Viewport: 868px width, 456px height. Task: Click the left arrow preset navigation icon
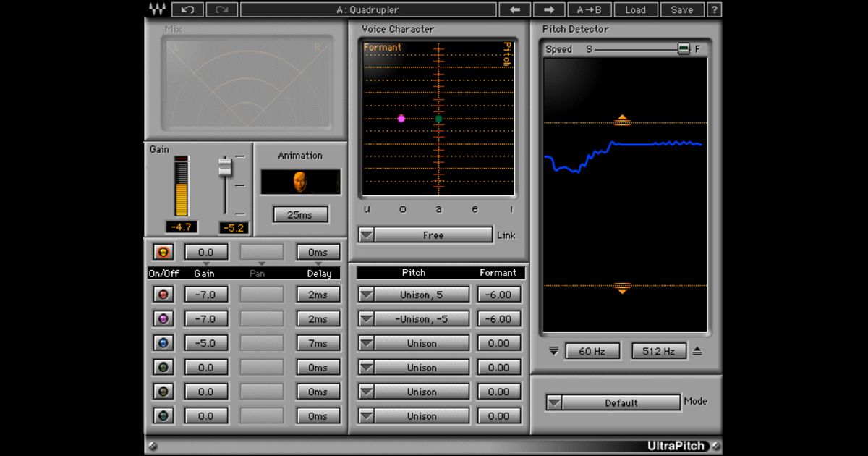(x=516, y=9)
